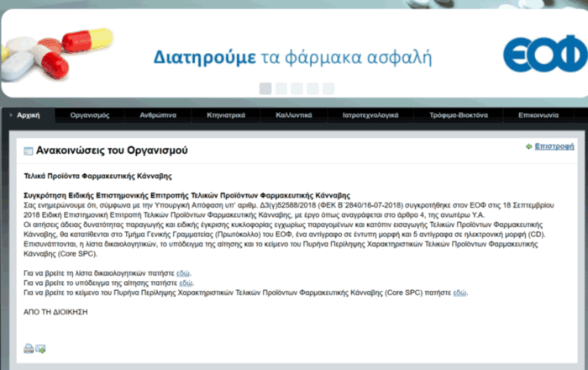
Task: Open the Αρχική menu item
Action: click(x=28, y=115)
